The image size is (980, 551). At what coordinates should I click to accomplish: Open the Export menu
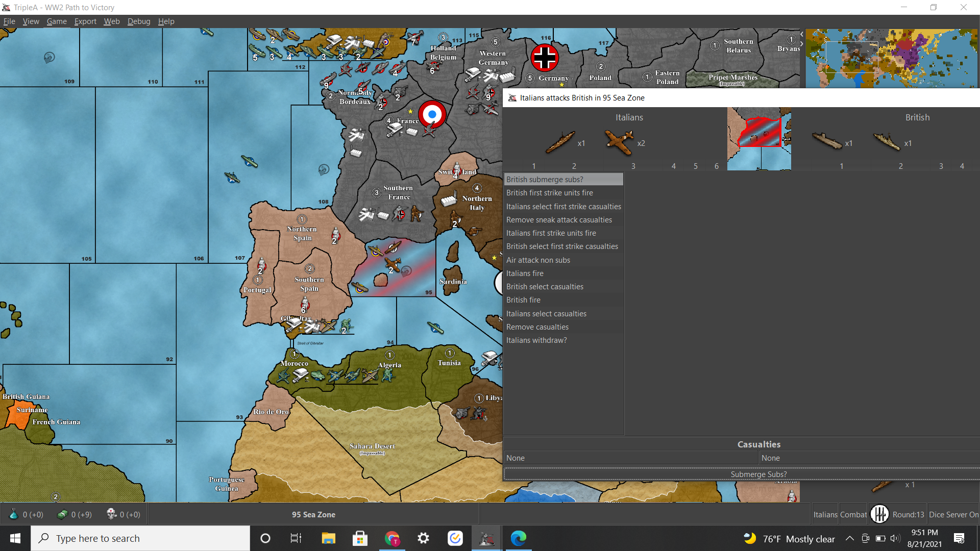click(x=85, y=21)
